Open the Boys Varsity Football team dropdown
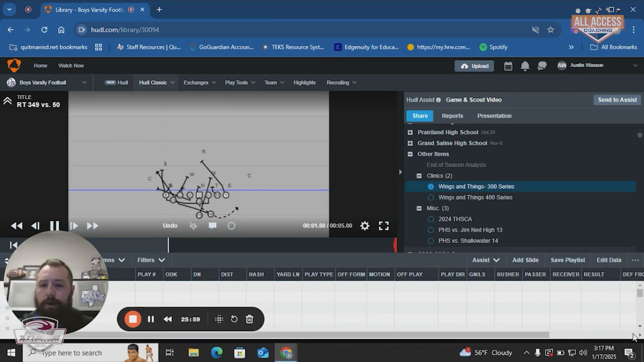Screen dimensions: 644x362 coord(47,82)
